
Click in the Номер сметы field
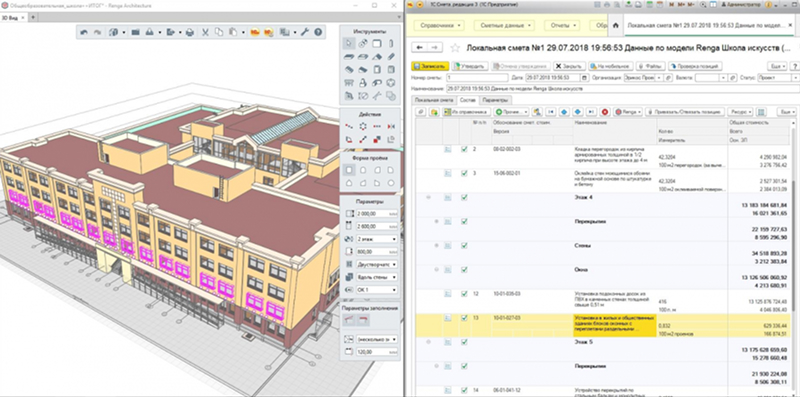click(x=477, y=78)
